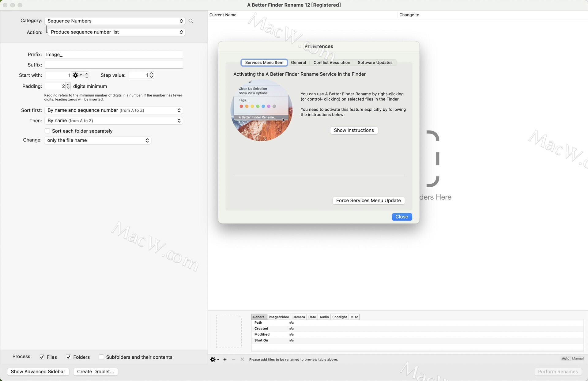Click the Perform Renames button
This screenshot has width=588, height=381.
pos(558,371)
